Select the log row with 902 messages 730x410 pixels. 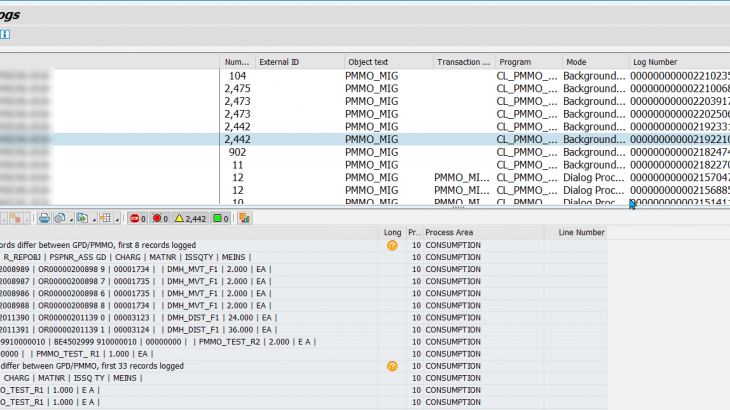coord(237,152)
